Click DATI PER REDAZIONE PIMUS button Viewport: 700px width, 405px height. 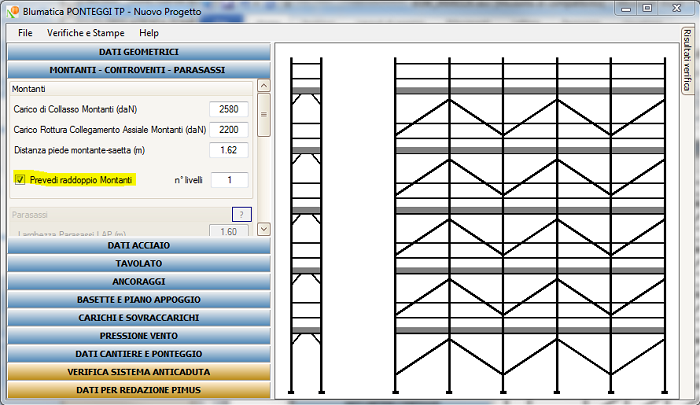point(138,389)
